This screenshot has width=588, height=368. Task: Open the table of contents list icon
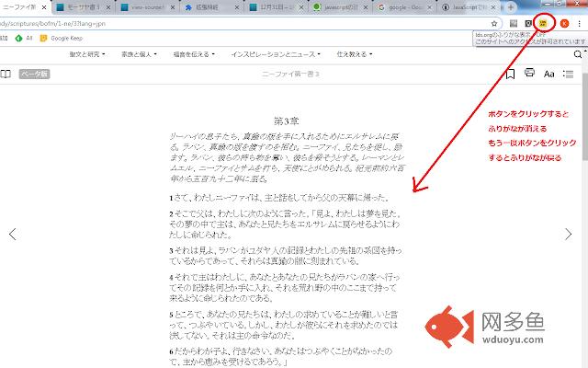coord(568,74)
